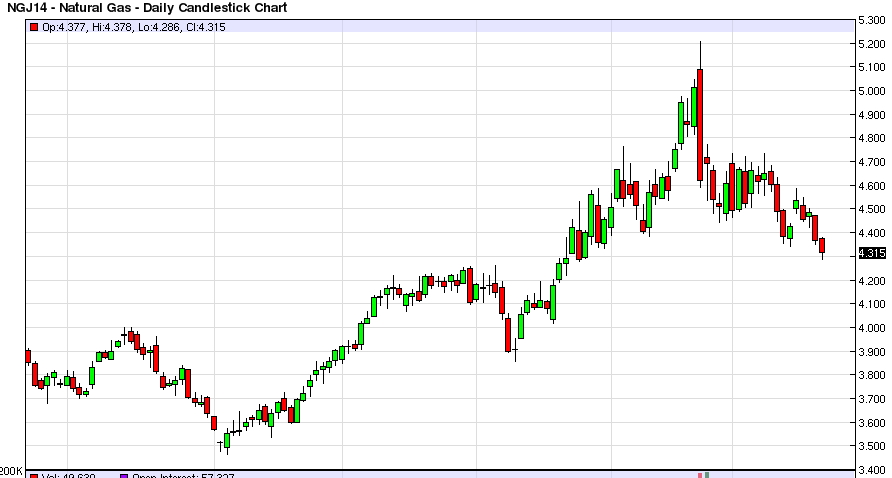Screen dimensions: 892x478
Task: Click the 5.000 price axis label
Action: pyautogui.click(x=871, y=91)
